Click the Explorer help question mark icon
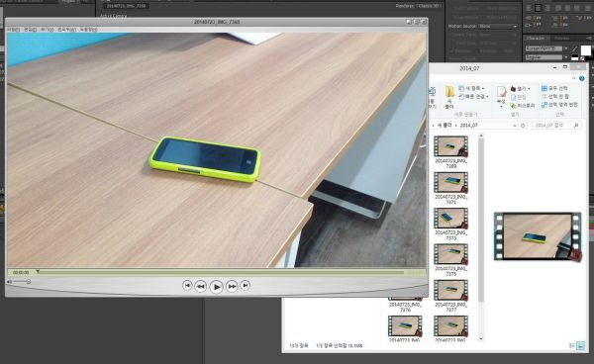This screenshot has height=364, width=594. coord(582,78)
